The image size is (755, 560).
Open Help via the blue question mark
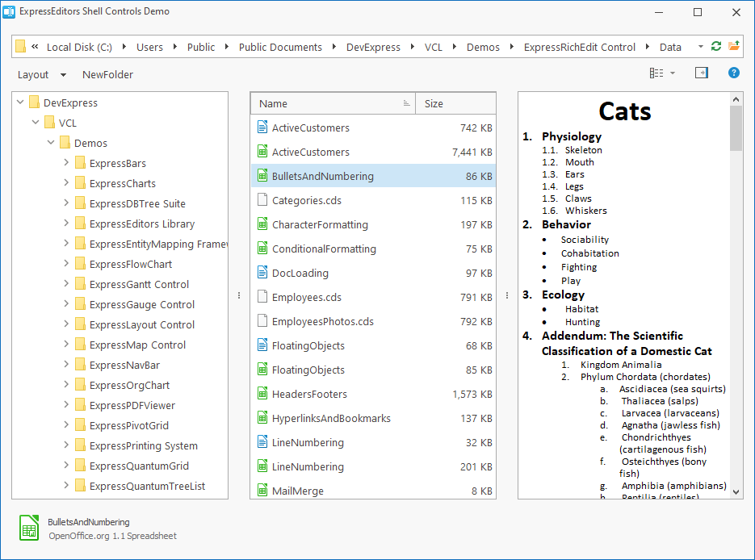(733, 73)
